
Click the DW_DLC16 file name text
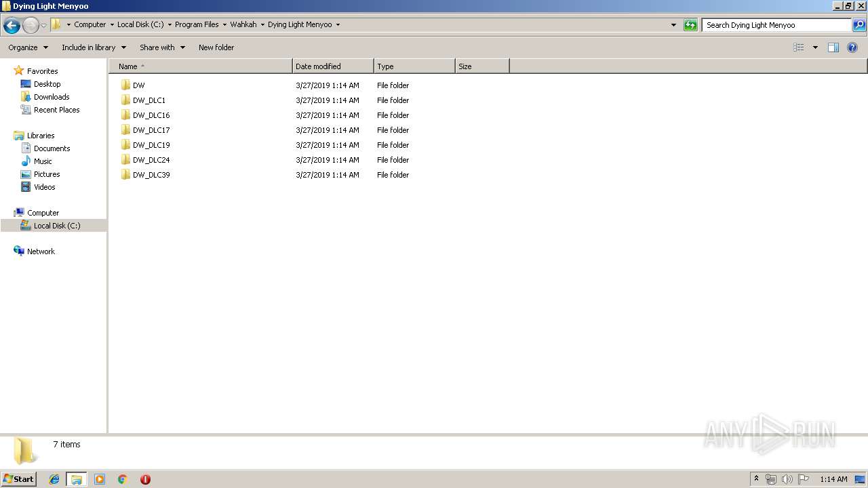pos(151,115)
